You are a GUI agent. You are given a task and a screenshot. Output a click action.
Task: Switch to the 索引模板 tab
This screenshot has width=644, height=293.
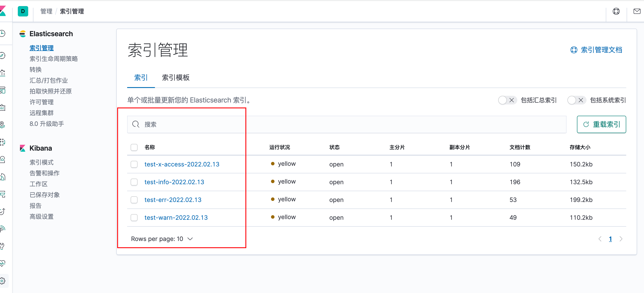click(176, 78)
